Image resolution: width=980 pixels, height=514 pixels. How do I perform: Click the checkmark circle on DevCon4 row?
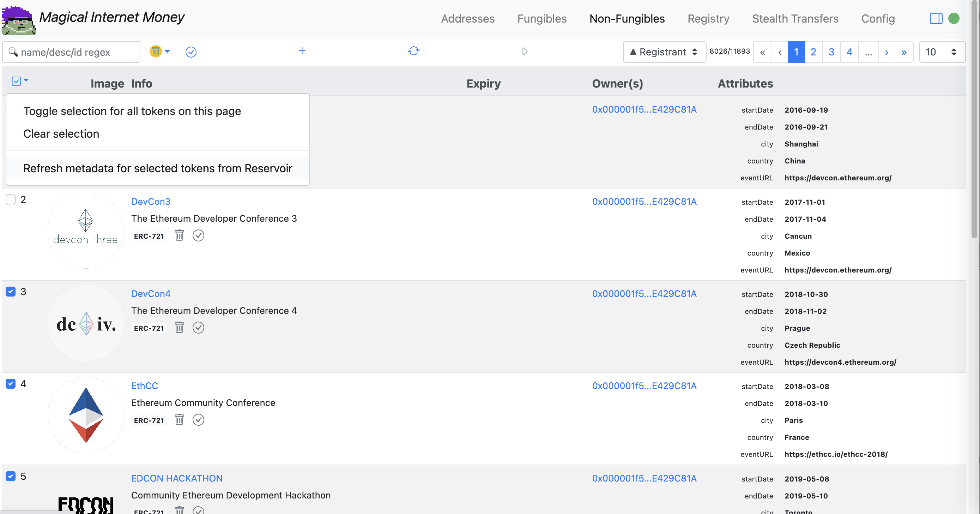coord(198,328)
